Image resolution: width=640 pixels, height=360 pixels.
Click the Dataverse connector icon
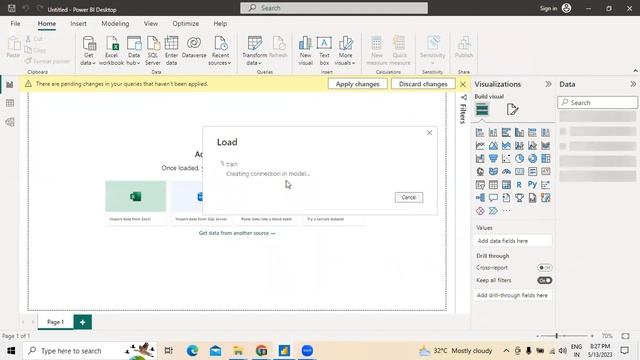[194, 47]
